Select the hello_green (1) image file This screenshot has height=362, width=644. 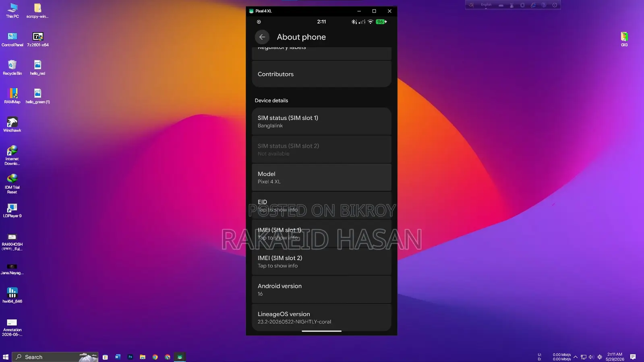38,96
